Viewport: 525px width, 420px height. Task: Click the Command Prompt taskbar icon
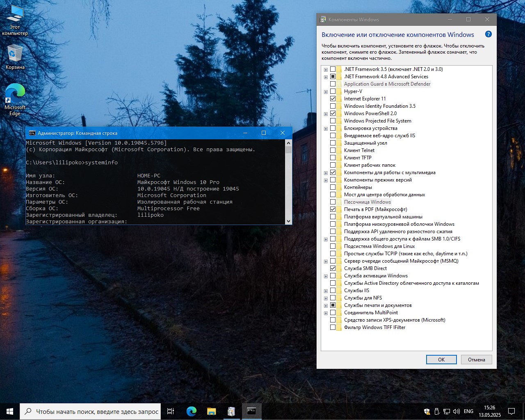pyautogui.click(x=251, y=411)
